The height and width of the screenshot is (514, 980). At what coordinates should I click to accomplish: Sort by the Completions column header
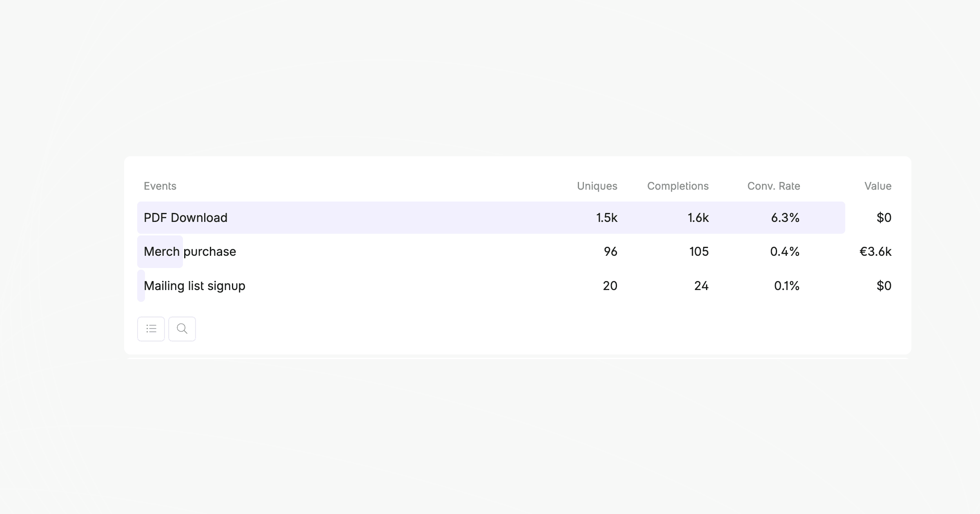pos(678,186)
